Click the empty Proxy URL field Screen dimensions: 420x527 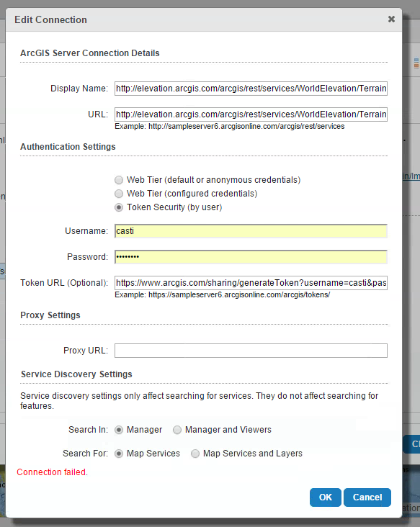(251, 351)
